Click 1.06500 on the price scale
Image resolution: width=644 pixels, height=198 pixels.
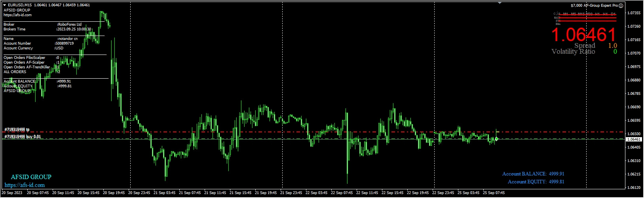pos(635,134)
